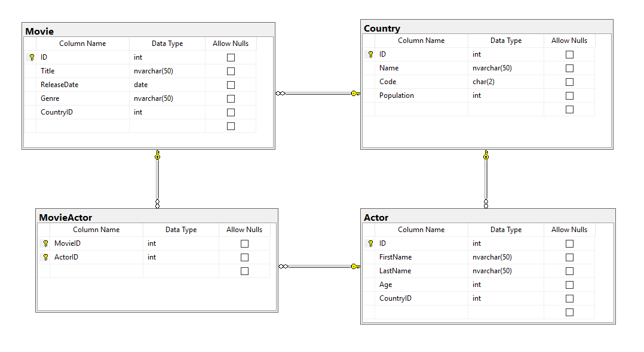Enable Allow Nulls for Country Population

[x=569, y=95]
